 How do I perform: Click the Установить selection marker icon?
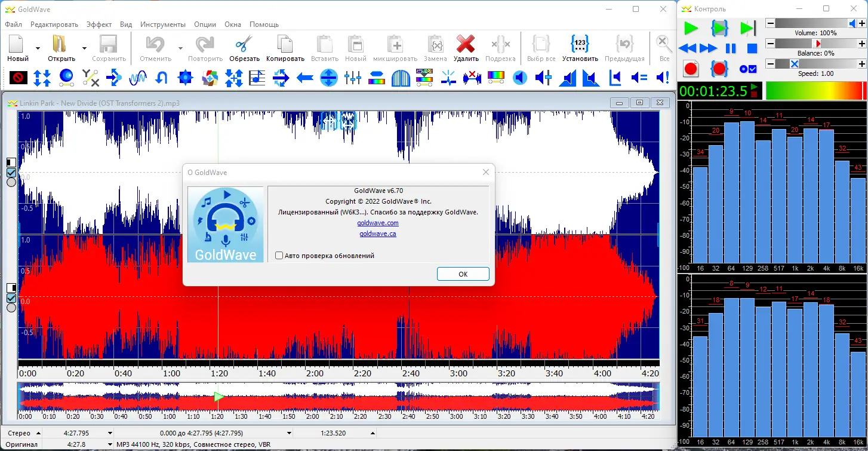tap(580, 44)
